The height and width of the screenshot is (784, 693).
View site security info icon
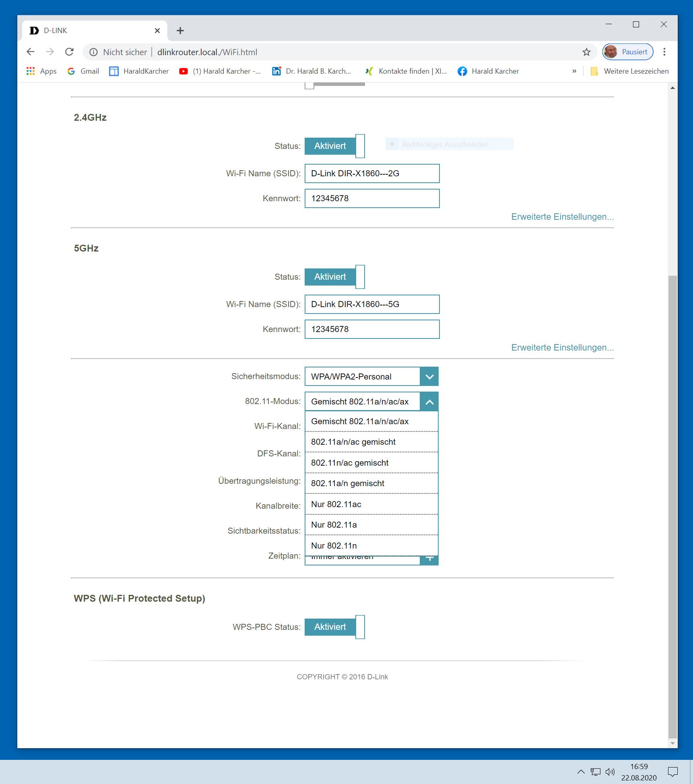[x=93, y=52]
